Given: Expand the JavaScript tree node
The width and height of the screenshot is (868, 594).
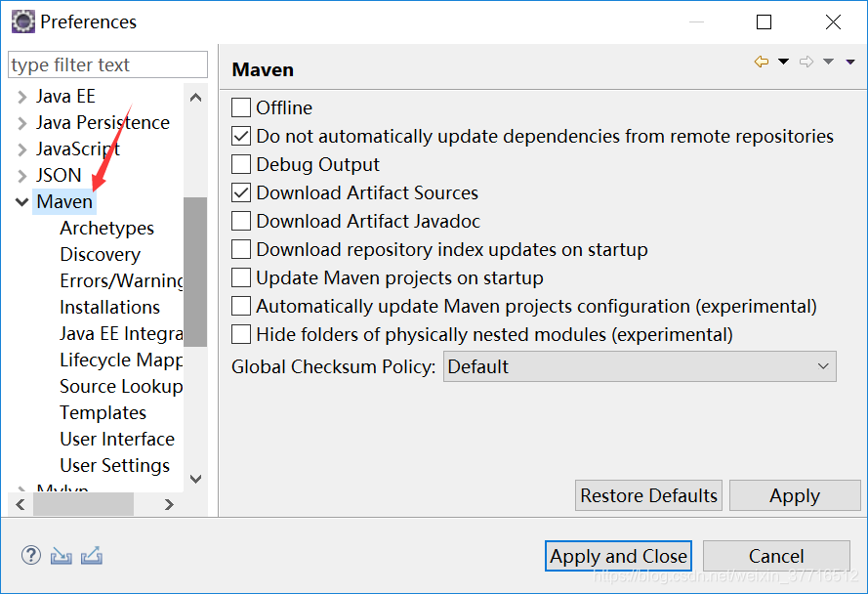Looking at the screenshot, I should click(21, 149).
